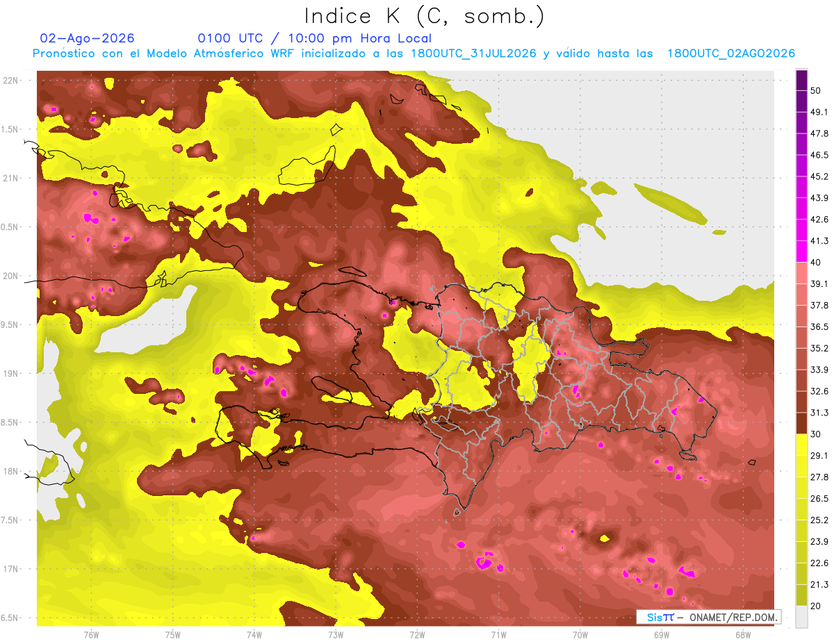Click the '0100 UTC / 10:00 pm Hora Local' timestamp
This screenshot has width=834, height=644.
click(315, 38)
